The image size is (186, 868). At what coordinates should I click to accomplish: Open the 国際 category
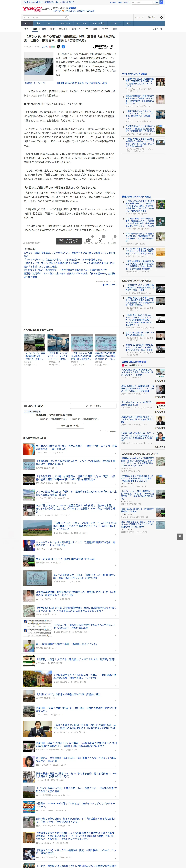pos(44,29)
